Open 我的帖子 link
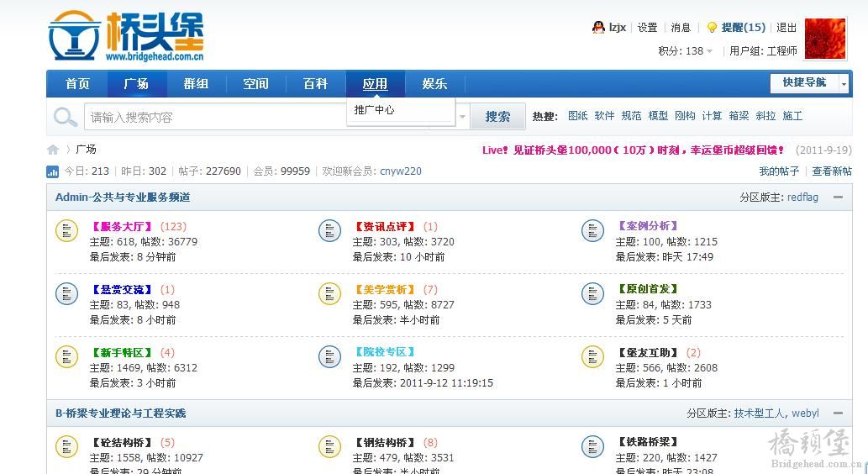Viewport: 868px width, 474px height. pos(779,171)
